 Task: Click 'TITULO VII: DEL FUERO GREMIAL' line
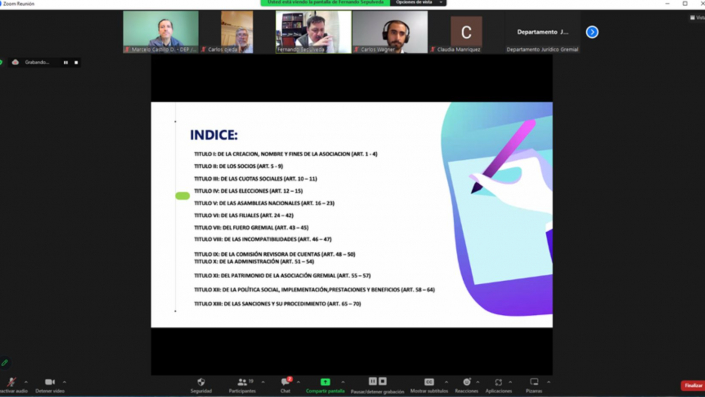(x=251, y=227)
